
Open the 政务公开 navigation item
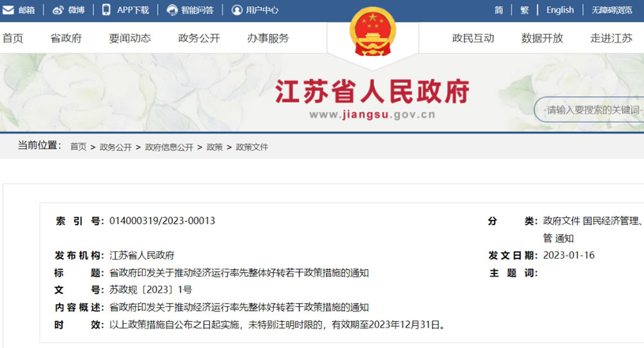click(199, 38)
